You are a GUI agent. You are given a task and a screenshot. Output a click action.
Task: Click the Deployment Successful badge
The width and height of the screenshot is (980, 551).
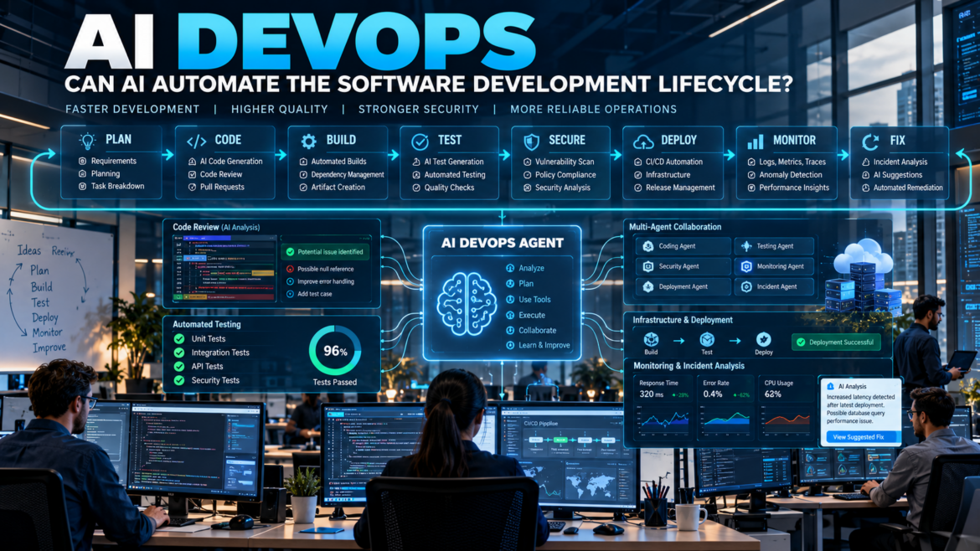(x=836, y=342)
